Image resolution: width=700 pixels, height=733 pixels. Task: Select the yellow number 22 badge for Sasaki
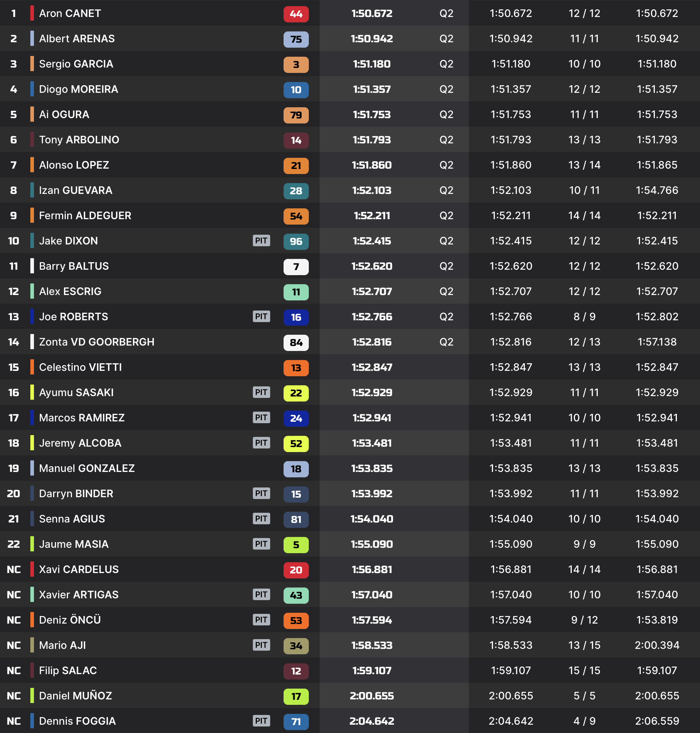click(296, 393)
